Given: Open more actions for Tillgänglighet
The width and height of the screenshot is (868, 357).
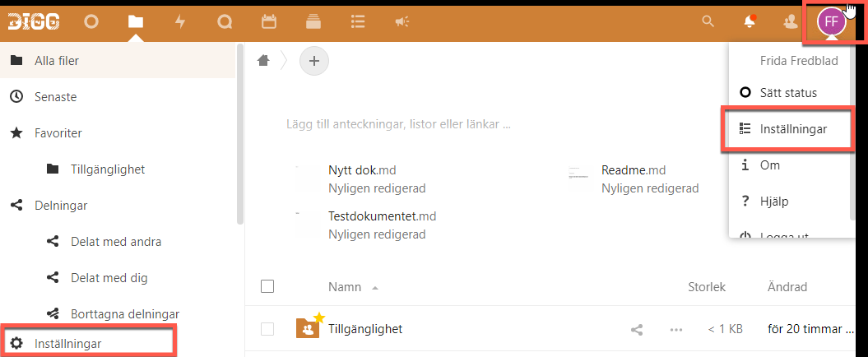Looking at the screenshot, I should tap(676, 329).
